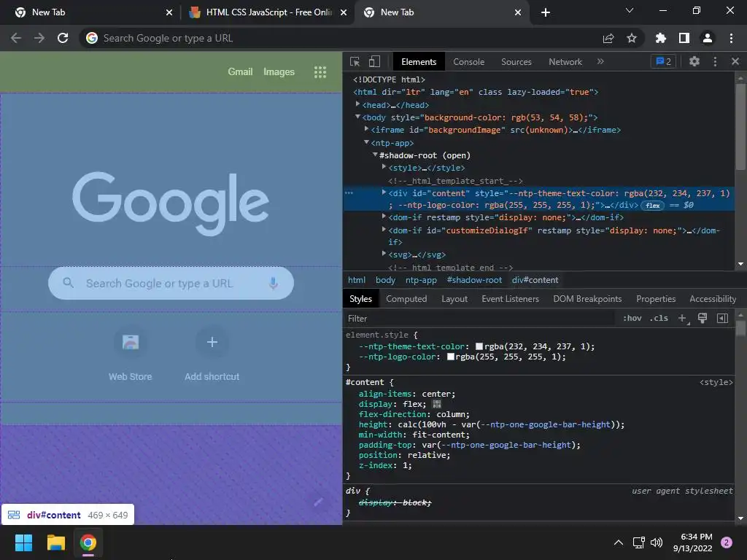This screenshot has height=560, width=747.
Task: Expand the style element node
Action: (384, 167)
